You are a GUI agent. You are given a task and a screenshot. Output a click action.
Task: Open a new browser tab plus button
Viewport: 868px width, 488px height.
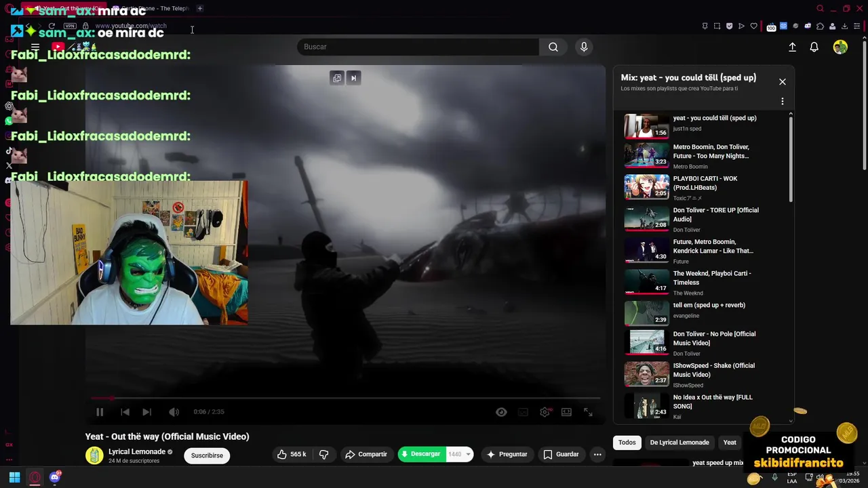[199, 8]
